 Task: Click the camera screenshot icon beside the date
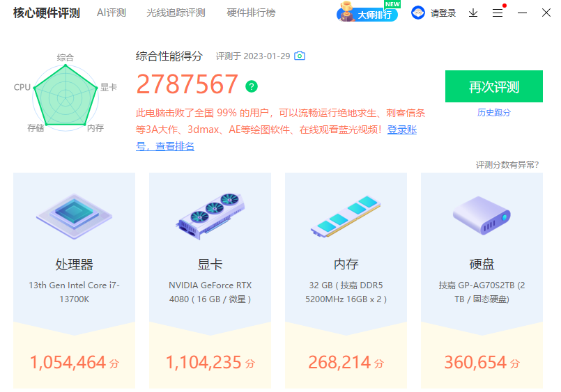[300, 56]
